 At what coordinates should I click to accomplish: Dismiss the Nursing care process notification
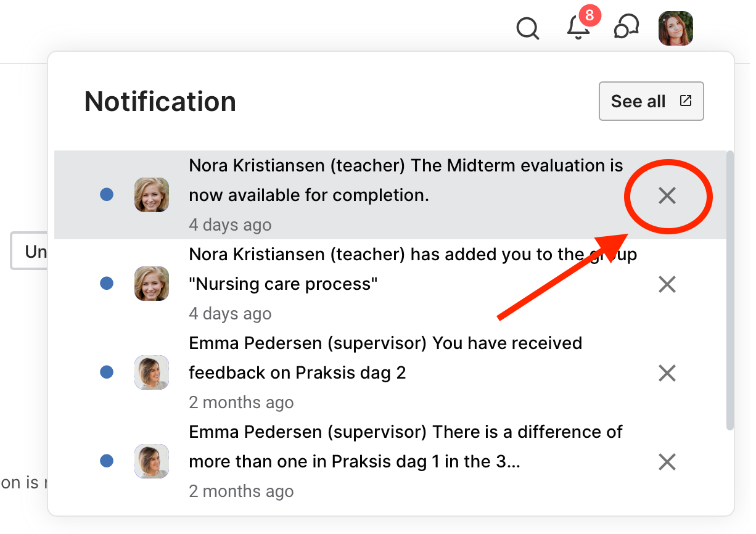[x=667, y=284]
